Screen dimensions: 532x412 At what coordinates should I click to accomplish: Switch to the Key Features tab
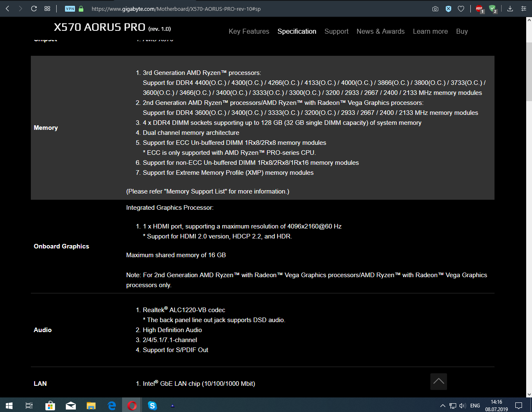click(249, 32)
